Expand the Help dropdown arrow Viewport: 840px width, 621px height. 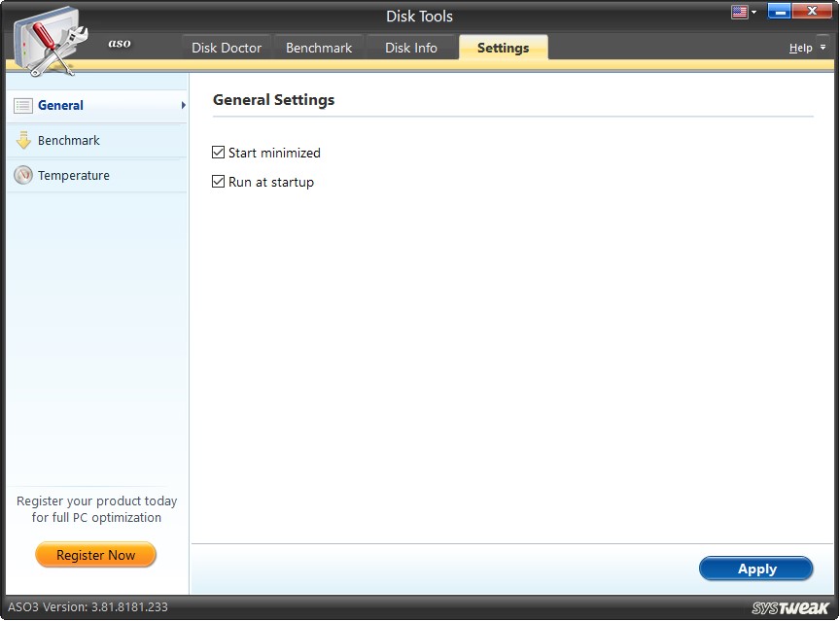(x=822, y=47)
